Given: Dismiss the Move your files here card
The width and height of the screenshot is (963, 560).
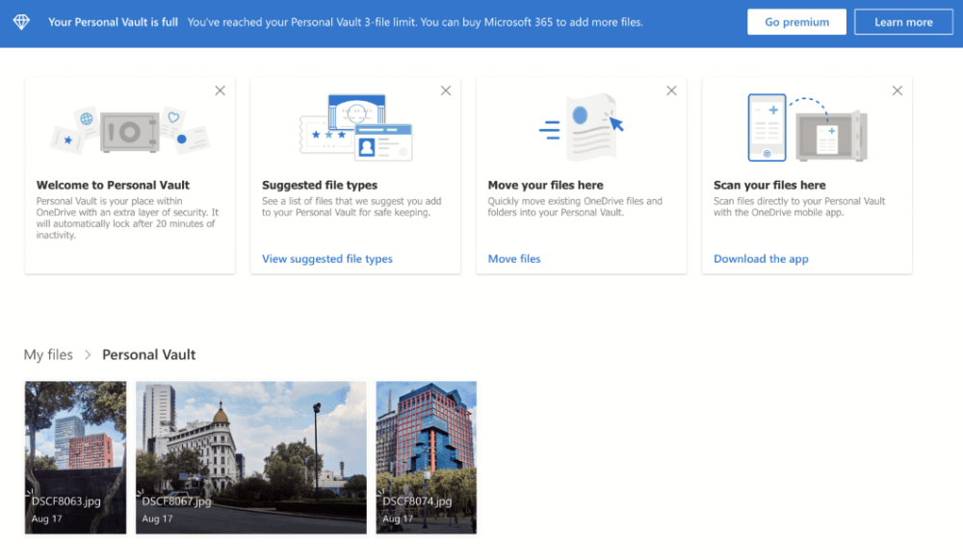Looking at the screenshot, I should click(x=671, y=90).
